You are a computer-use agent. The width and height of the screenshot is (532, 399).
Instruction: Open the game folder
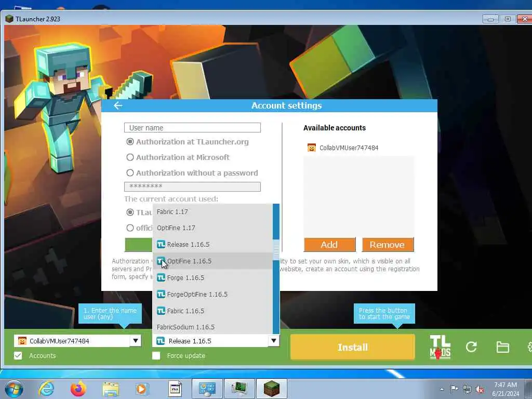[x=502, y=347]
